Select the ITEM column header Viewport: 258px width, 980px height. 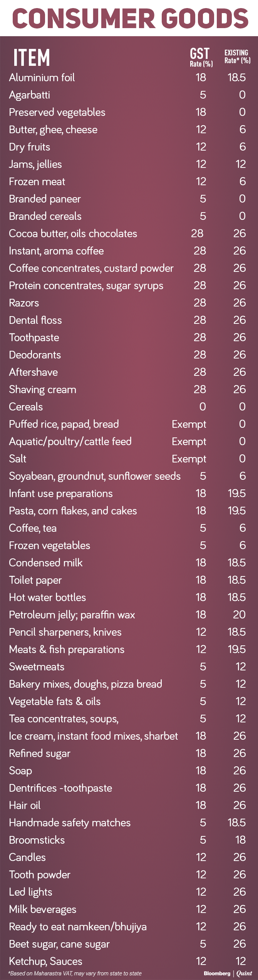tap(32, 58)
